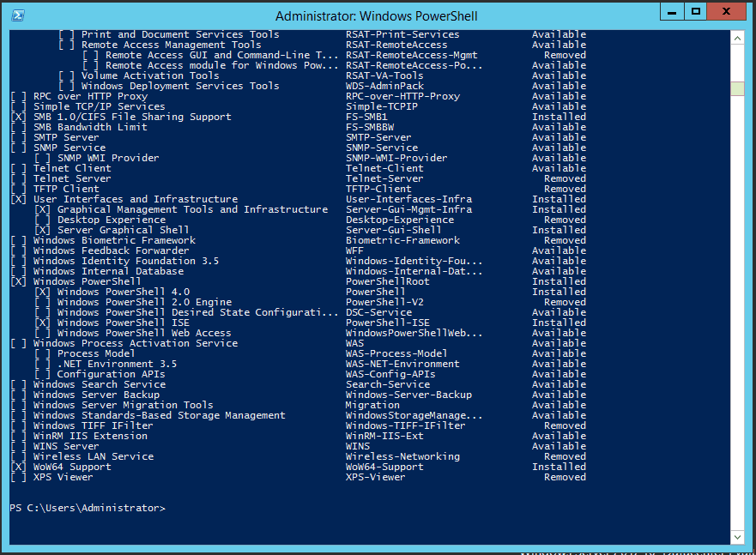This screenshot has height=555, width=756.
Task: Click '[X]' marker beside WoW64 Support
Action: (18, 467)
